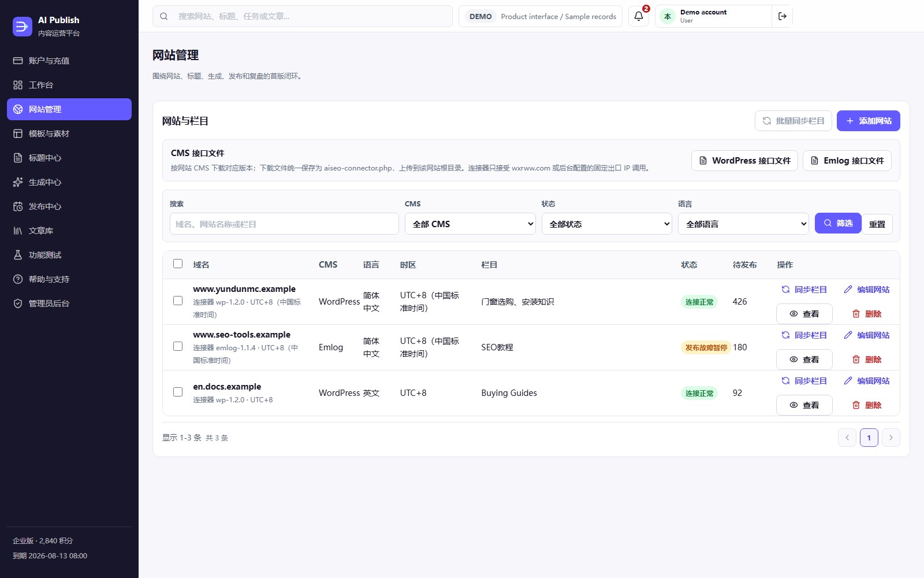The image size is (924, 578).
Task: Open the 全部状态 dropdown
Action: click(607, 224)
